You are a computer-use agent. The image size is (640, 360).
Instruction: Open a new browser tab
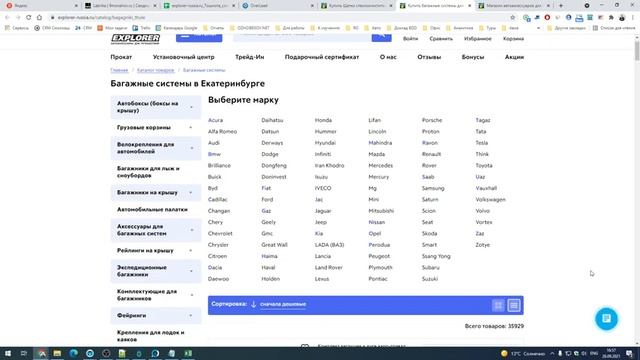tap(560, 6)
